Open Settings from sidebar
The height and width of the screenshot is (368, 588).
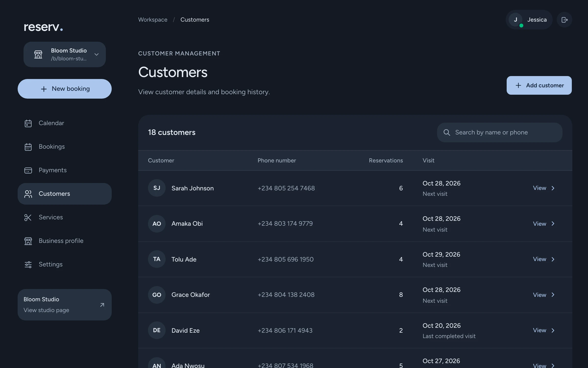65,264
